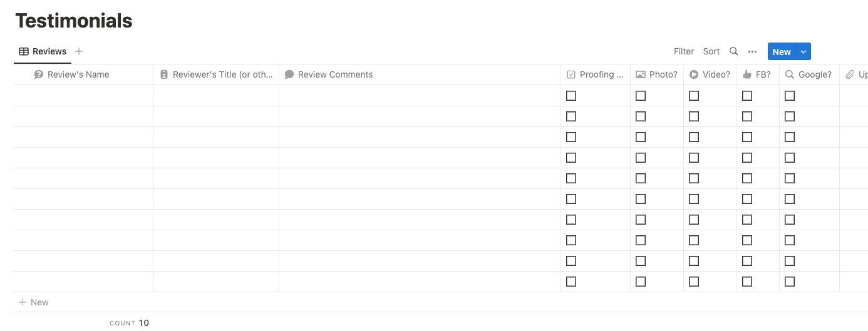
Task: Expand the dropdown arrow beside New
Action: point(803,51)
